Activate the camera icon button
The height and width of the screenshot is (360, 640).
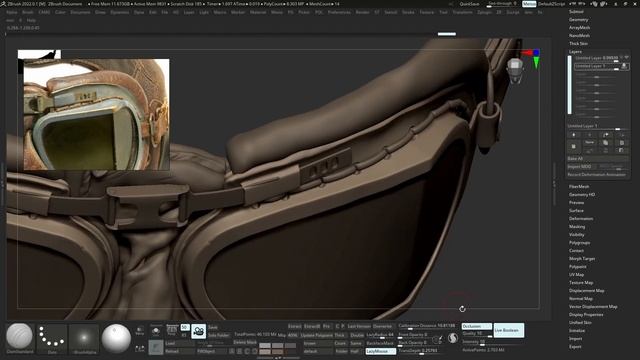click(x=198, y=331)
